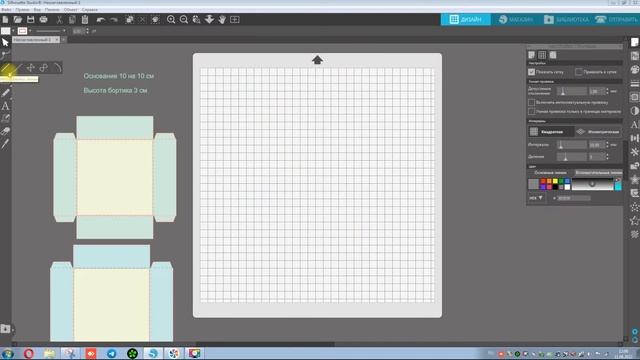640x360 pixels.
Task: Tick the second checkbox under snap tolerance
Action: [x=531, y=111]
